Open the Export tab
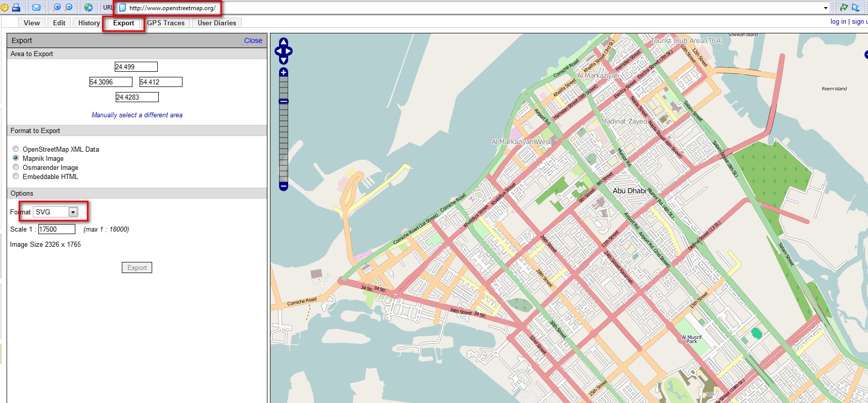 pyautogui.click(x=124, y=23)
